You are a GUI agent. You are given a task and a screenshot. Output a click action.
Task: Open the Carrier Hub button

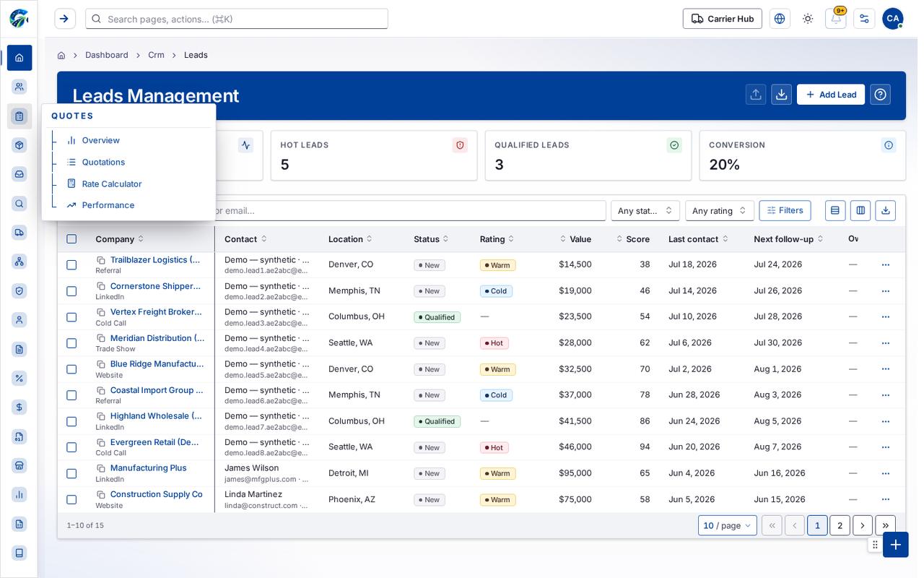click(723, 19)
